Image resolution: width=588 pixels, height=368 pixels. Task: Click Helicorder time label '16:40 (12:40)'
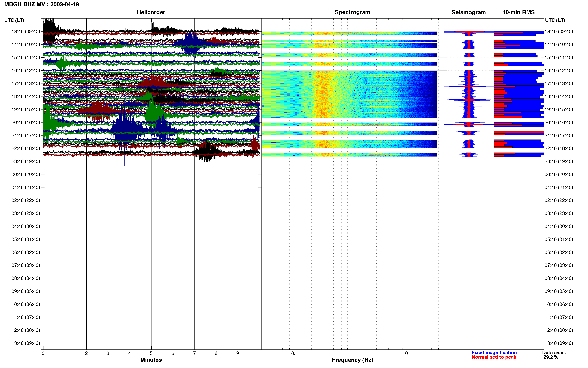pyautogui.click(x=26, y=71)
